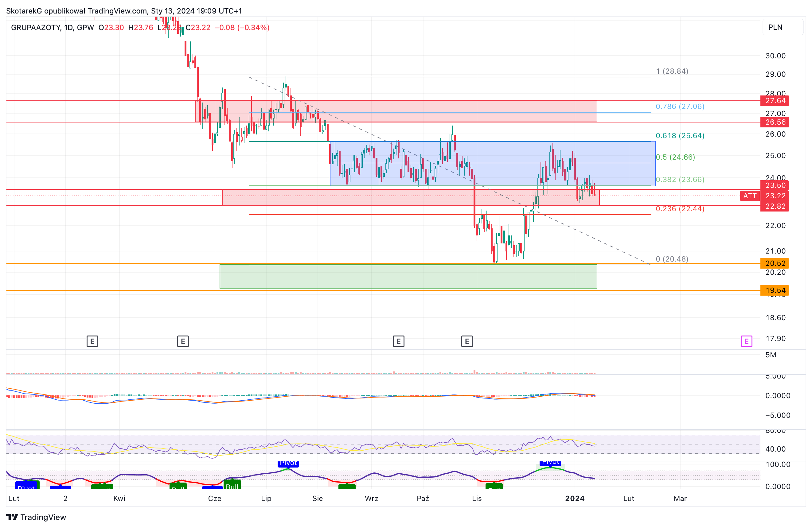This screenshot has width=812, height=528.
Task: Open the earnings E marker just before Cze
Action: coord(183,341)
